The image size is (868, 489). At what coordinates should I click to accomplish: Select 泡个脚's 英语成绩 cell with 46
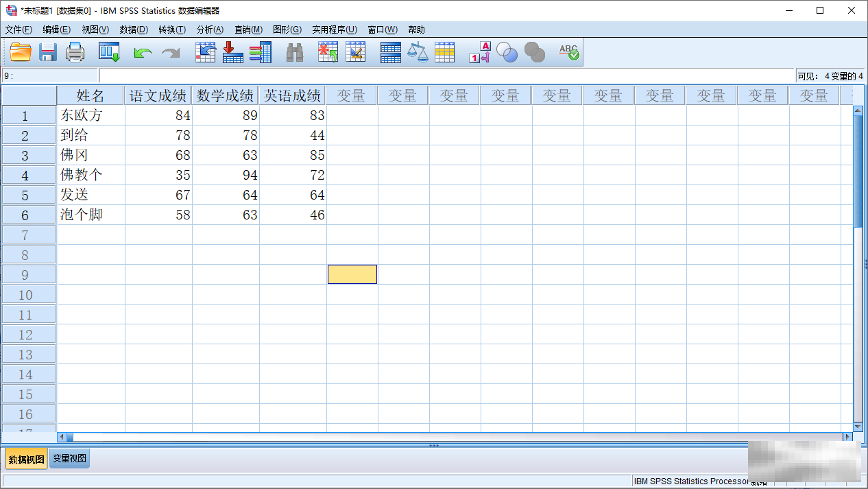point(293,215)
